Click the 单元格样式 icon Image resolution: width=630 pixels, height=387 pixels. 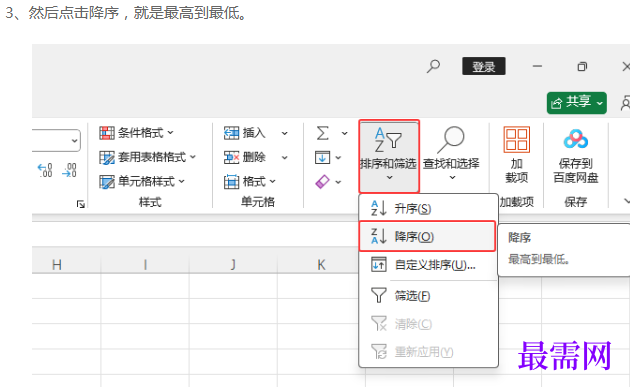[107, 182]
